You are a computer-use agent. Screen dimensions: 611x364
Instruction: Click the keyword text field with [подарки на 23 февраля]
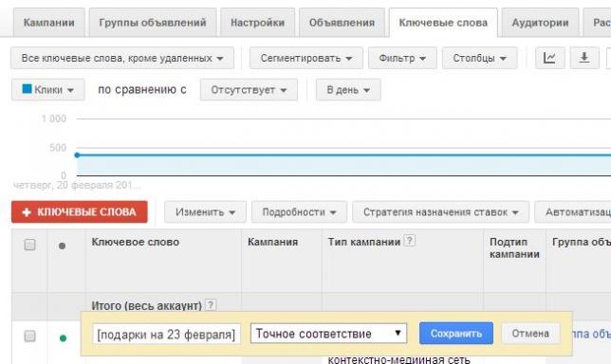166,335
